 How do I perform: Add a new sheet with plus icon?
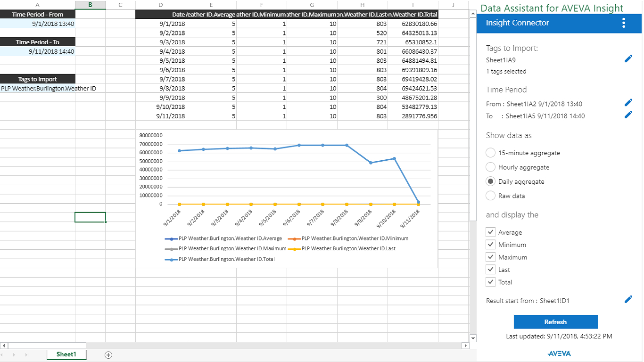pyautogui.click(x=108, y=355)
